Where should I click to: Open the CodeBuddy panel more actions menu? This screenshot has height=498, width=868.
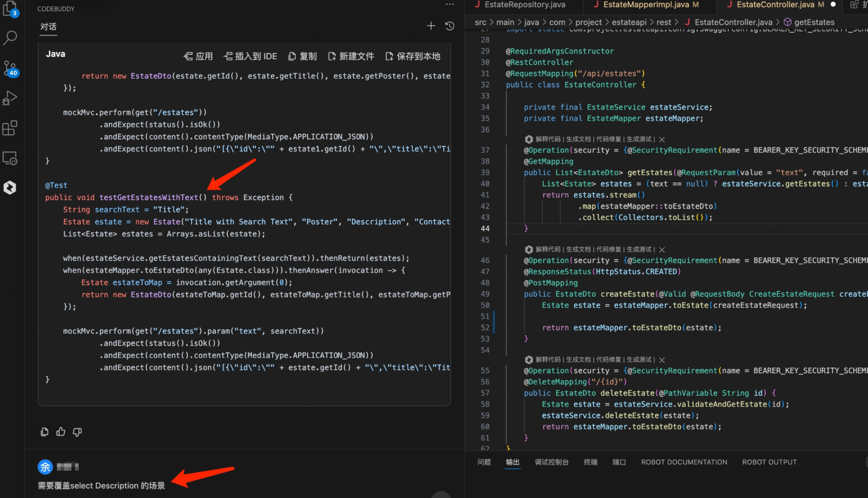click(450, 5)
